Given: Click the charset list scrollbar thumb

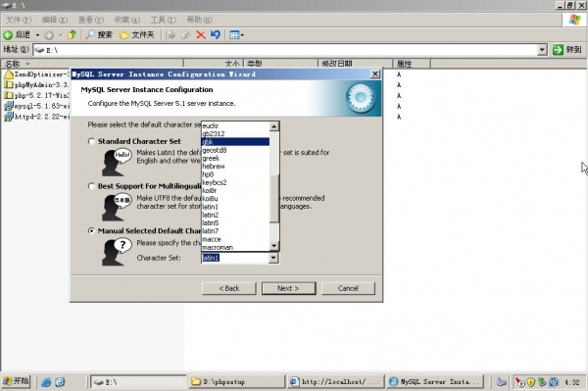Looking at the screenshot, I should (x=274, y=198).
